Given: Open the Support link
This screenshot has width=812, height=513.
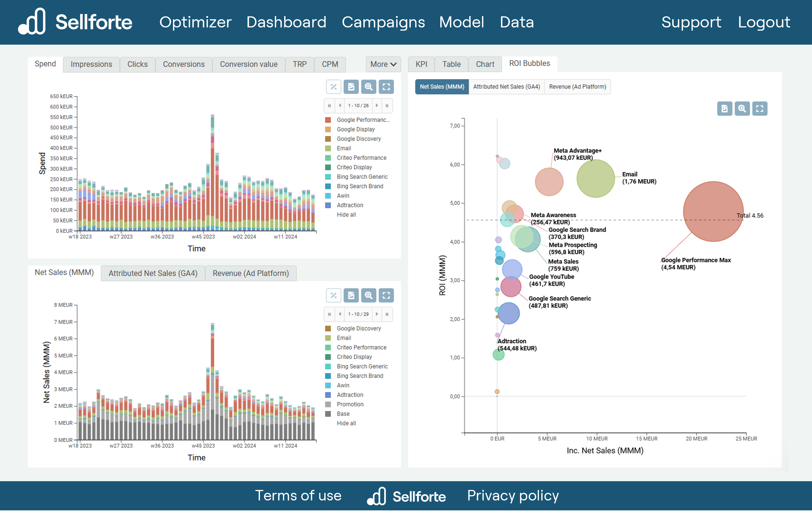Looking at the screenshot, I should (x=691, y=22).
